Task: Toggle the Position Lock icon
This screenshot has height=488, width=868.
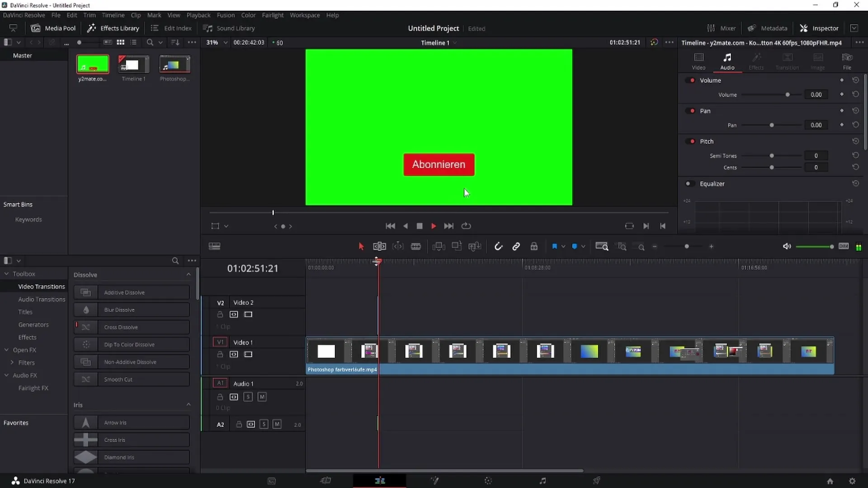Action: coord(534,246)
